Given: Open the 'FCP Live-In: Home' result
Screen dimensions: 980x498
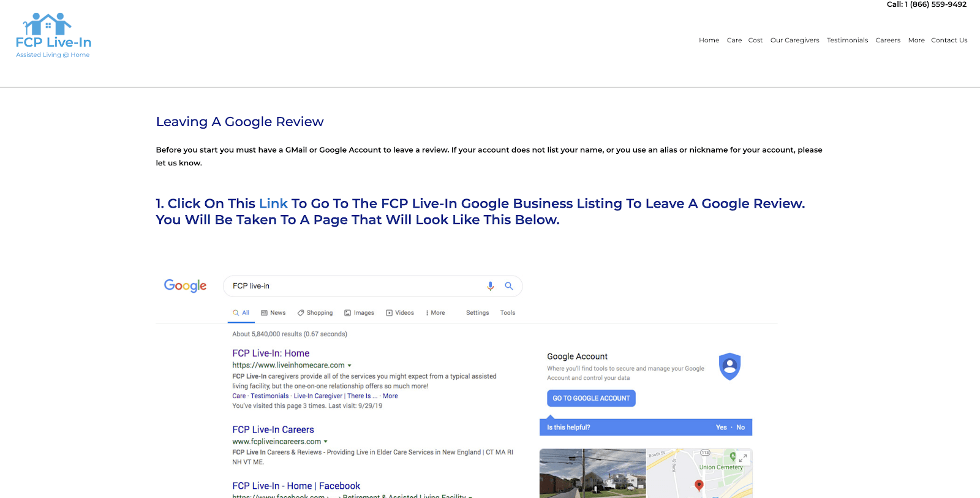Looking at the screenshot, I should (x=271, y=353).
